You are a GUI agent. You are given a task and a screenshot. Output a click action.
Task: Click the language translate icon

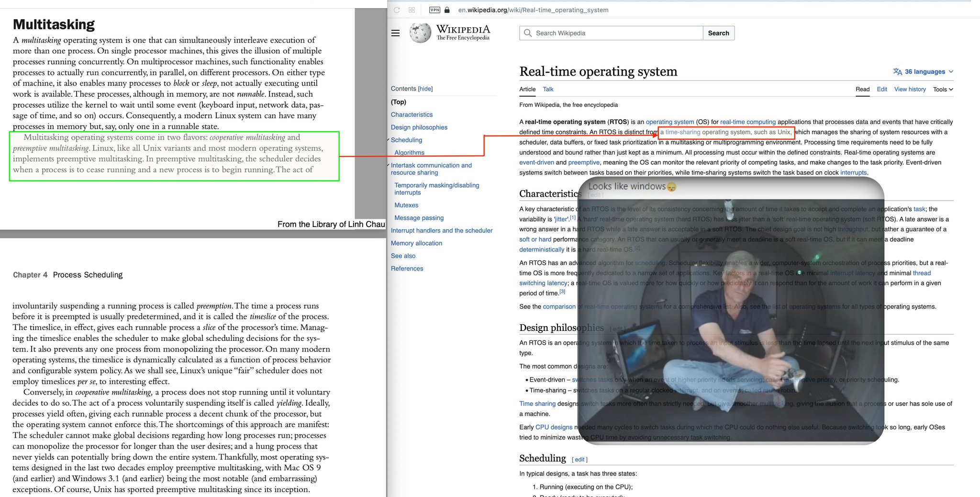[x=897, y=71]
